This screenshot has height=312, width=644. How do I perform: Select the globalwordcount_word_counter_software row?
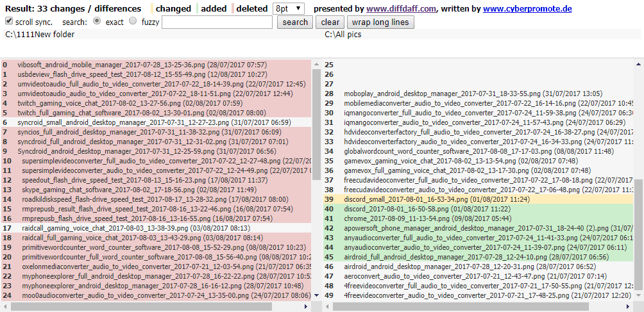pos(478,151)
